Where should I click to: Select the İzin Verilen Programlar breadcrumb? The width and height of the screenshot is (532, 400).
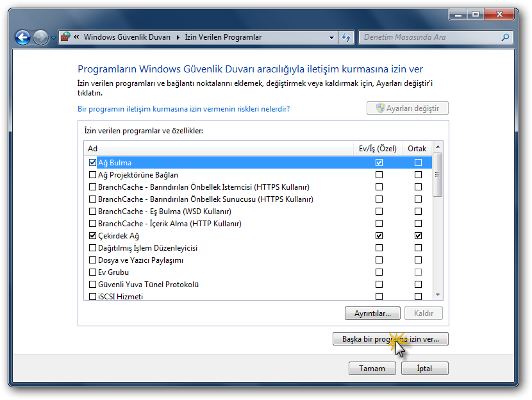223,37
